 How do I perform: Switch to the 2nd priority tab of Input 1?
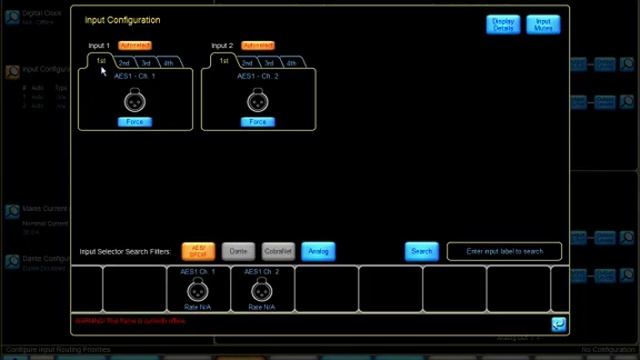[124, 63]
